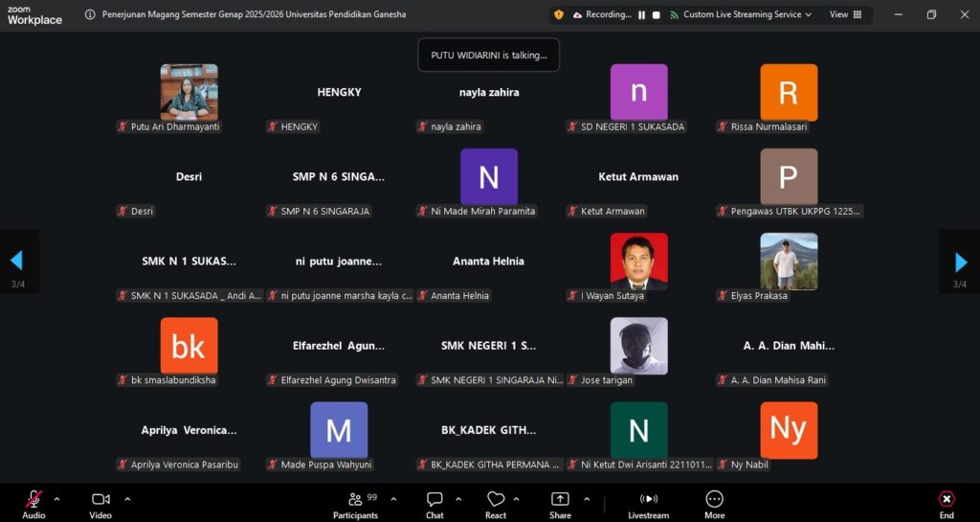Select Putu Ari Dharmayanti's video thumbnail

[189, 92]
